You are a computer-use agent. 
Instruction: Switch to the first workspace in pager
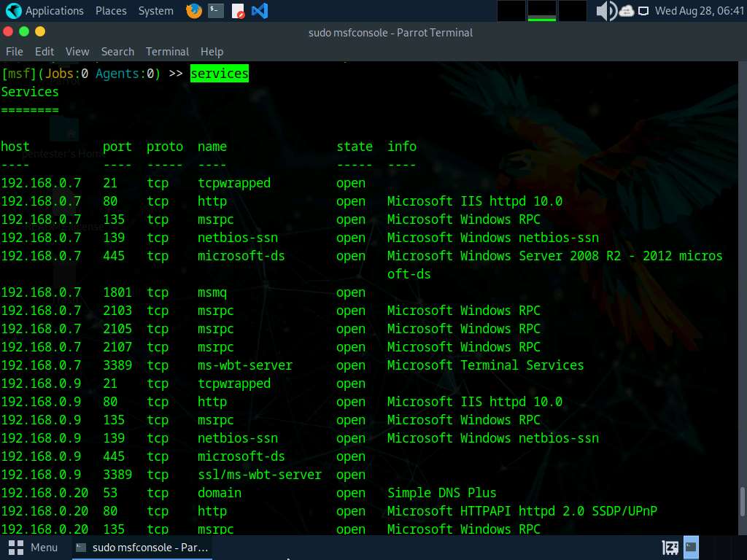511,10
